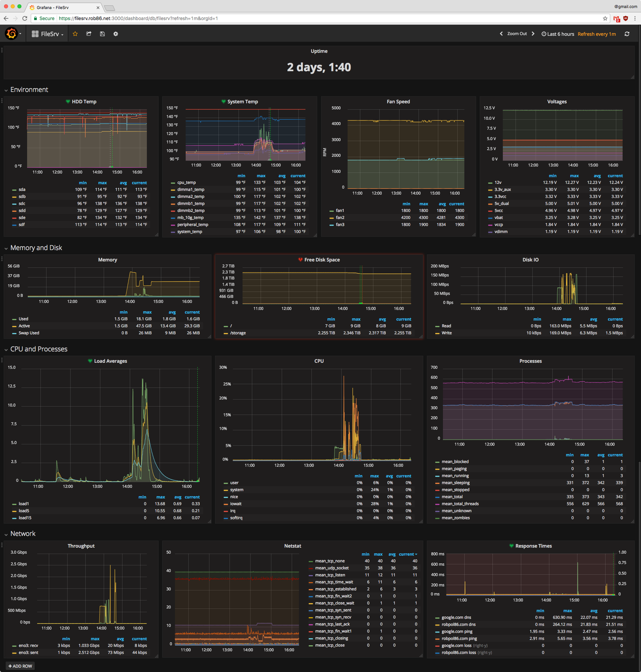Shift time range forward with right arrow
Viewport: 641px width, 672px height.
tap(533, 34)
